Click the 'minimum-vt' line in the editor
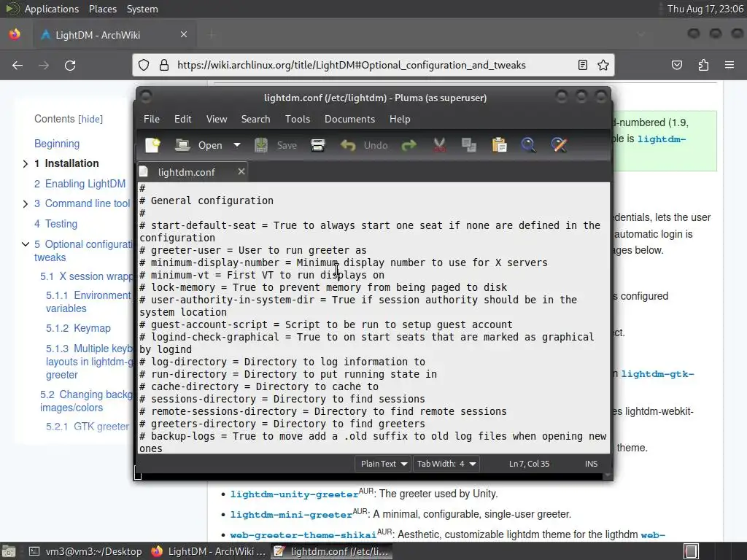 tap(262, 275)
